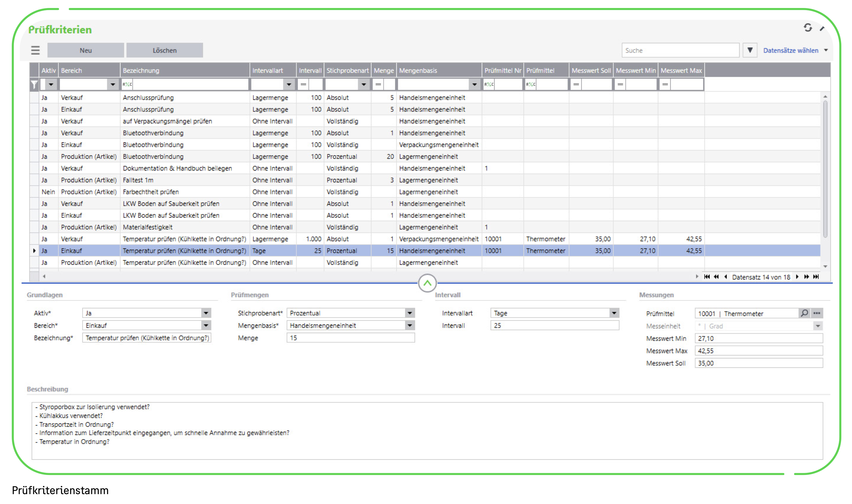The image size is (852, 504).
Task: Click the Prüfmittel ellipsis icon
Action: coord(817,313)
